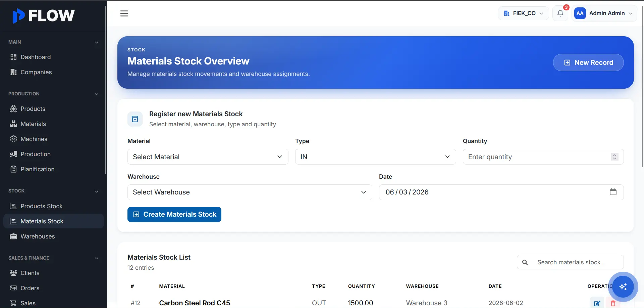Click the Production forklift icon
This screenshot has height=308, width=644.
pos(13,154)
